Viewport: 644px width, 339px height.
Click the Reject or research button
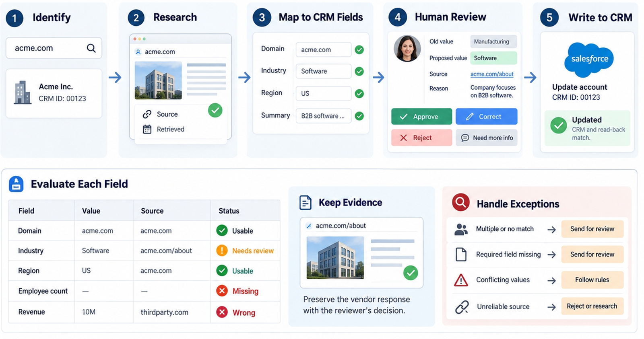click(592, 306)
